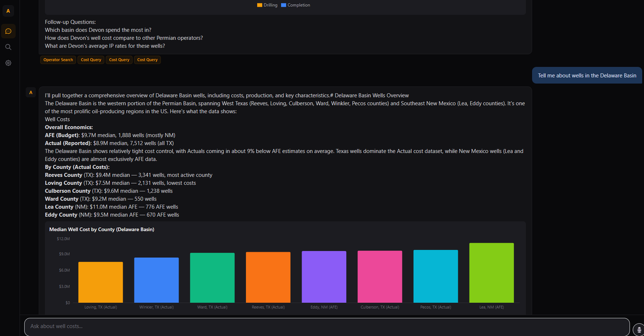Click the 'Ward County (TX): $9.2M median' line
644x336 pixels.
tap(101, 199)
